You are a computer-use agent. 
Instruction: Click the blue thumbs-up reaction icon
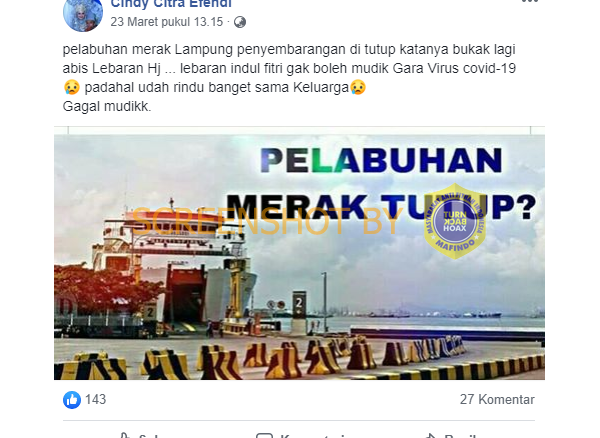72,400
